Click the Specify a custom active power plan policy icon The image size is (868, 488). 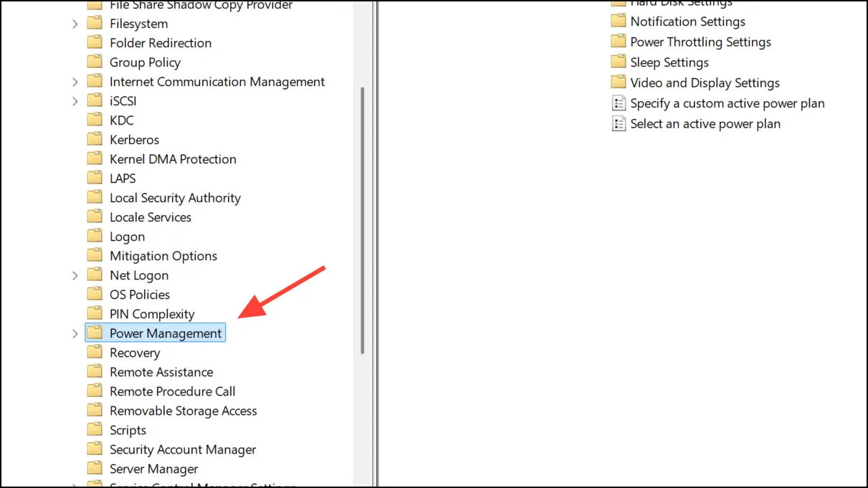click(x=618, y=103)
